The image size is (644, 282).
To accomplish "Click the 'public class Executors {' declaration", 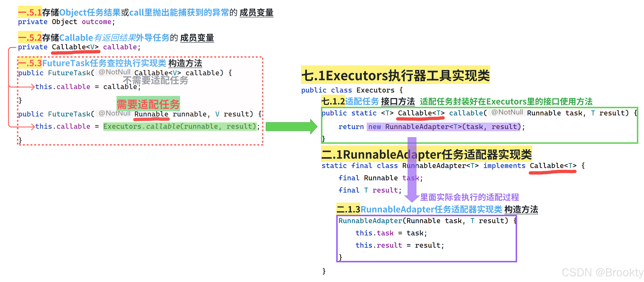I will (x=352, y=90).
